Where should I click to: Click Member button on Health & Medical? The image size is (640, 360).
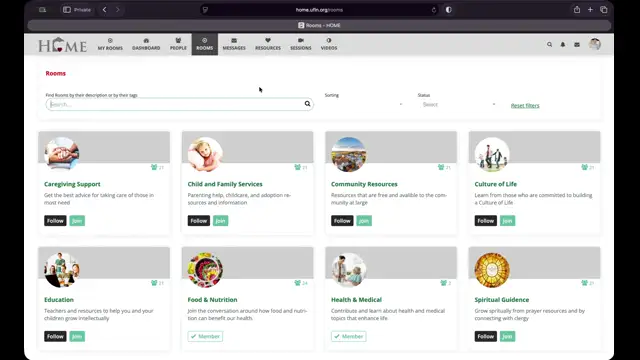pos(349,336)
